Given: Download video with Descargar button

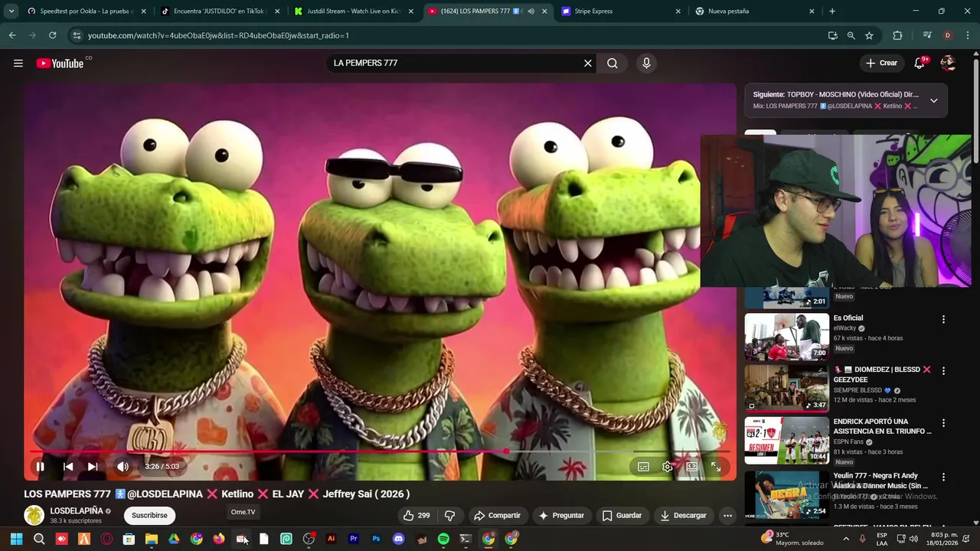Looking at the screenshot, I should 683,516.
